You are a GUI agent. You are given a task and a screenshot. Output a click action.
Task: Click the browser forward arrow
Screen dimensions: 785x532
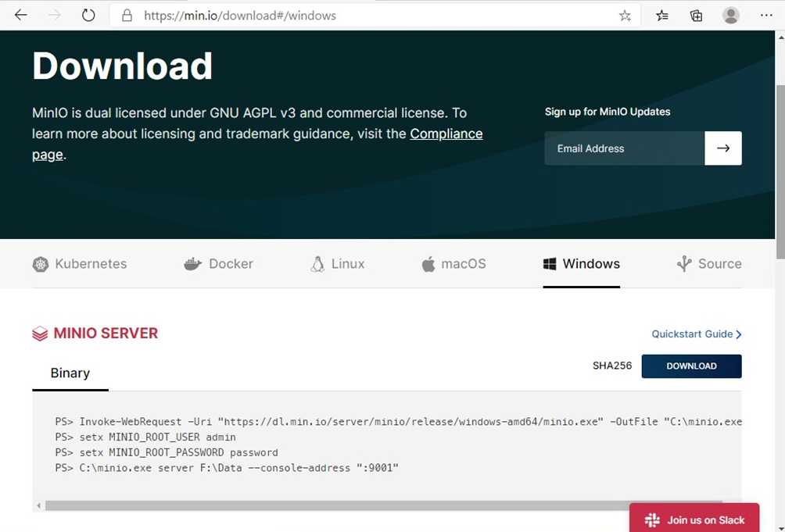(x=55, y=15)
